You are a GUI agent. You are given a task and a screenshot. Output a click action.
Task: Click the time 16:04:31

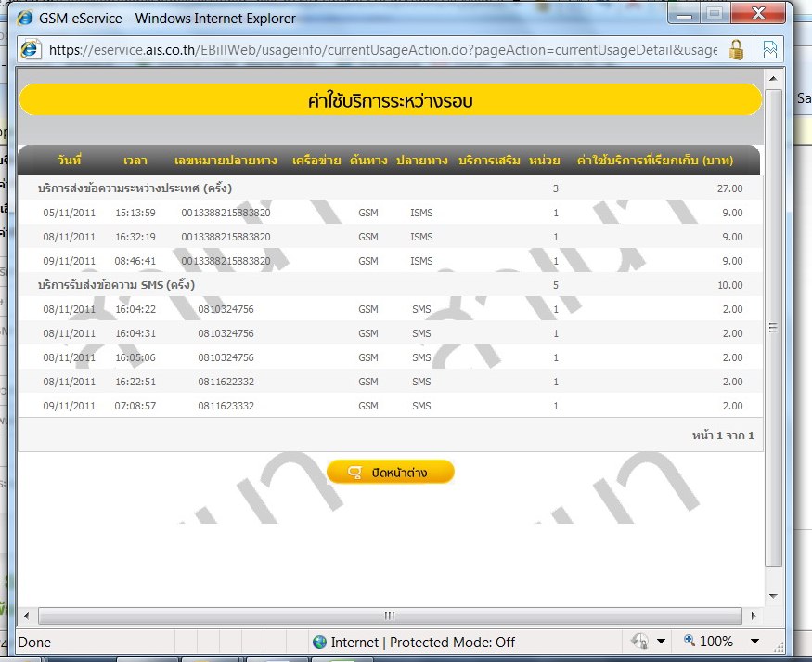pos(135,333)
